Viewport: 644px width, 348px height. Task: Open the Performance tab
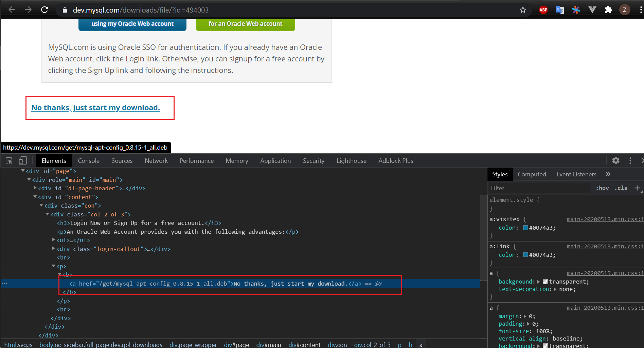click(197, 160)
